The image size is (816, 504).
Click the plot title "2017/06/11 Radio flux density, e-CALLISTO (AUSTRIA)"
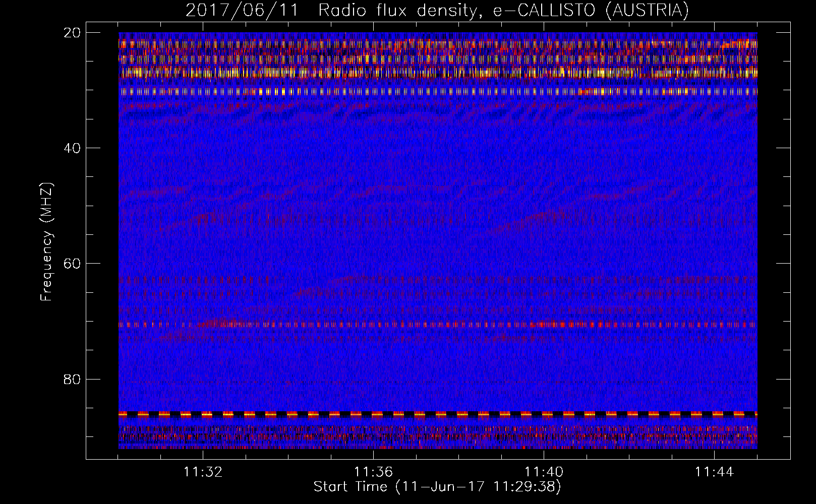click(437, 10)
